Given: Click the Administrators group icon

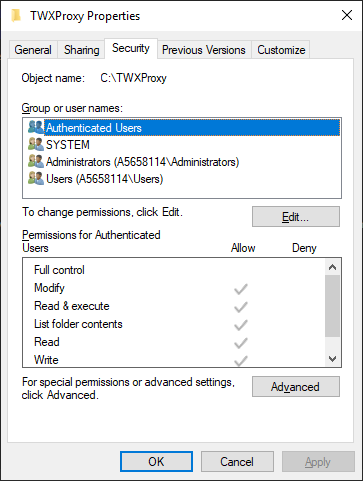Looking at the screenshot, I should tap(36, 161).
